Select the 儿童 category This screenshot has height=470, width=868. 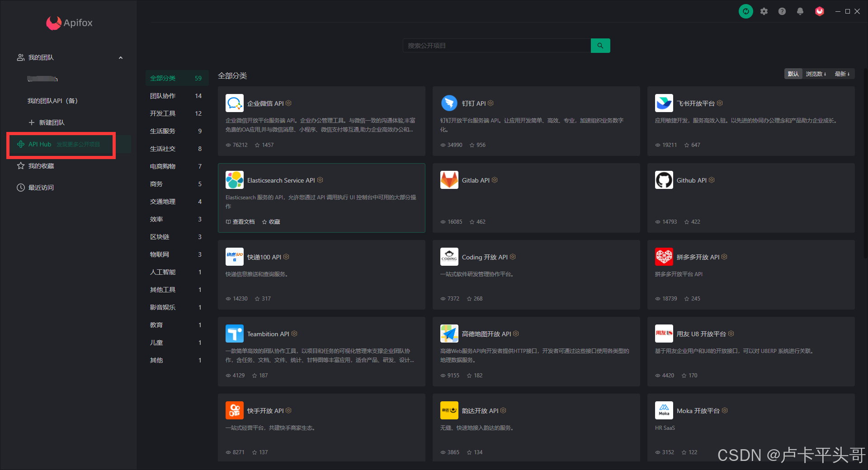click(177, 343)
